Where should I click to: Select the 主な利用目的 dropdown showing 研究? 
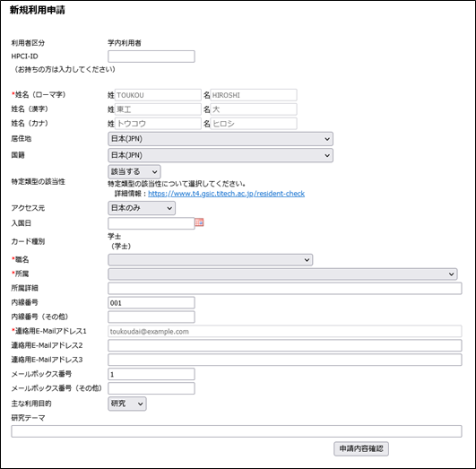127,404
